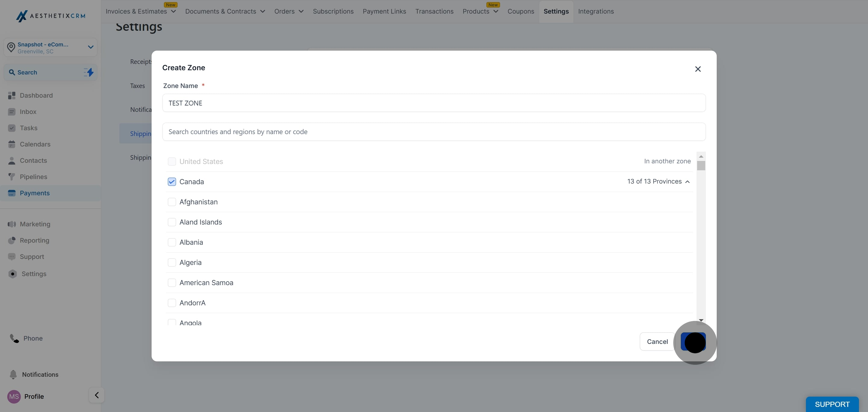Click the blue SUPPORT button

point(832,404)
